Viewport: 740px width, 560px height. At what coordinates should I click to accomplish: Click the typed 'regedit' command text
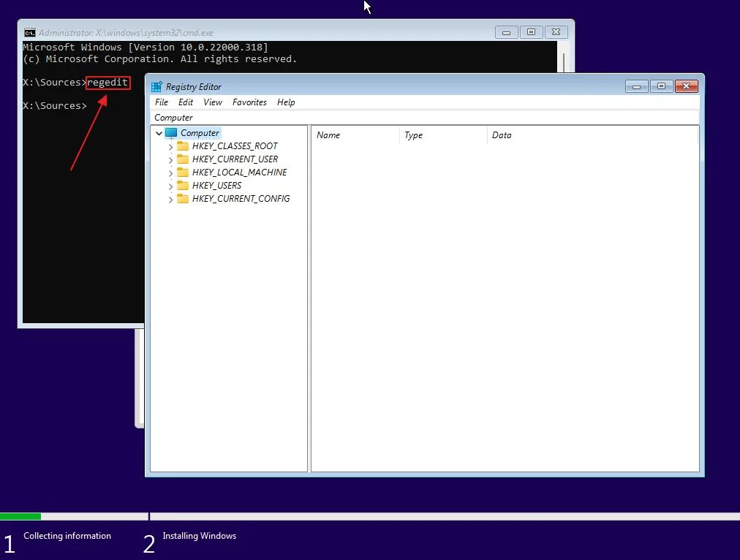[107, 82]
